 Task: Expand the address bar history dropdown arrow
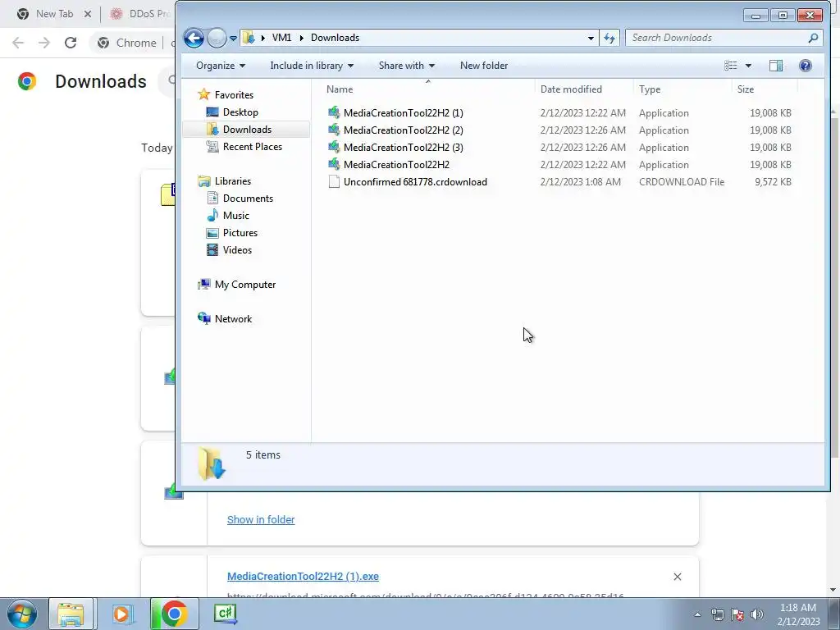(x=591, y=38)
